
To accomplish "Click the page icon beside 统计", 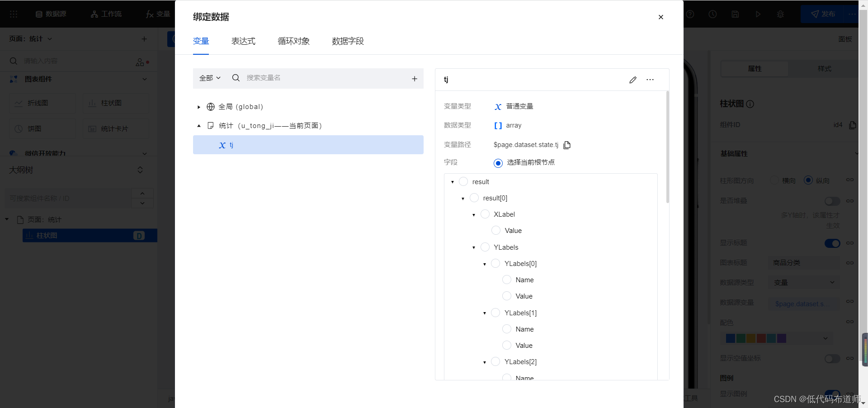I will click(x=211, y=126).
